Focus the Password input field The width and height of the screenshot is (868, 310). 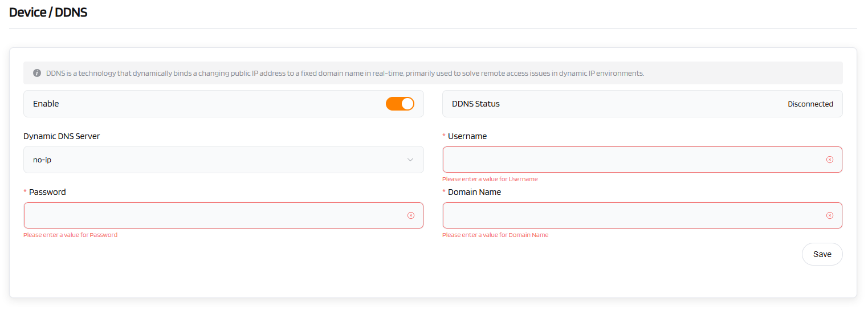pos(211,215)
